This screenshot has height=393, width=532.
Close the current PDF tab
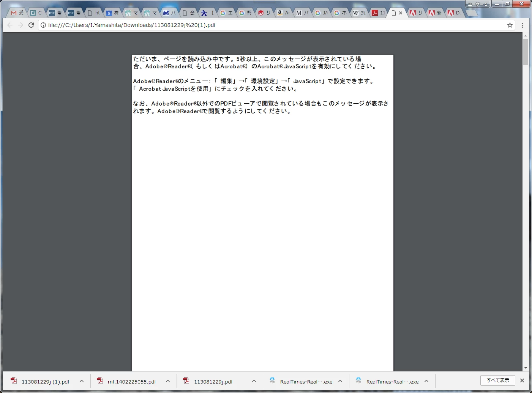401,13
